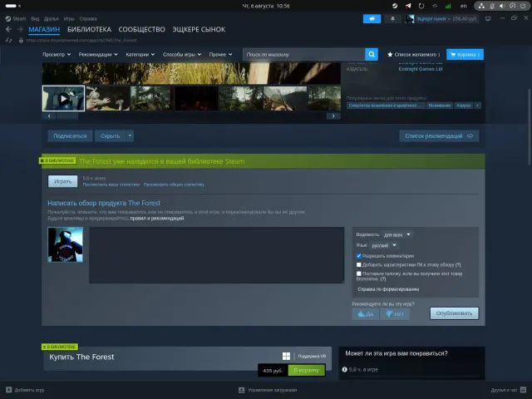
Task: Show the previous media thumbnails
Action: click(x=49, y=116)
